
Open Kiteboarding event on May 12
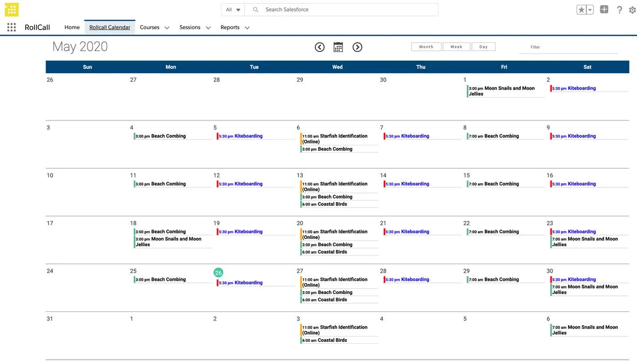[x=256, y=184]
